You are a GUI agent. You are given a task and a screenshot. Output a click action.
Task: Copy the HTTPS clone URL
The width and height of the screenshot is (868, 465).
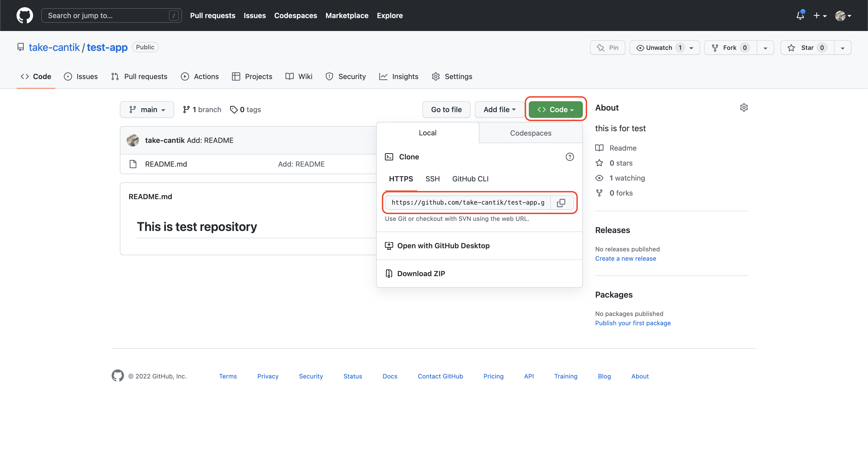(561, 203)
